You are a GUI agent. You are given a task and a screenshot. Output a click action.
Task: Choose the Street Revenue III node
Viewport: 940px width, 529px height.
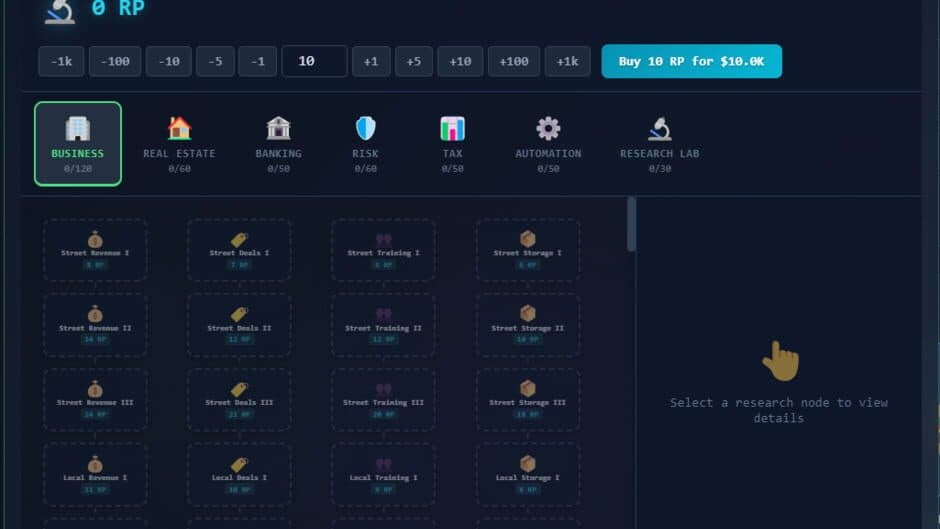click(x=95, y=400)
